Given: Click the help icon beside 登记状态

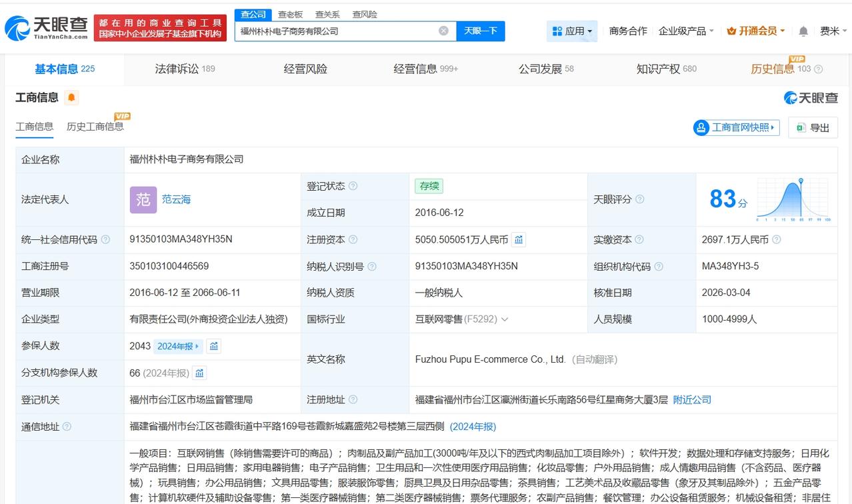Looking at the screenshot, I should click(x=353, y=186).
